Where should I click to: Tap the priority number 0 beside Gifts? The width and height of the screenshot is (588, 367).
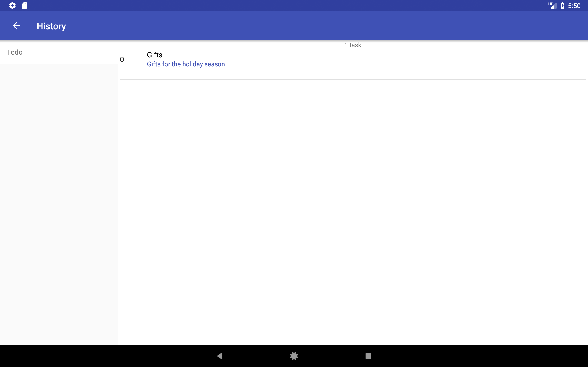point(122,59)
